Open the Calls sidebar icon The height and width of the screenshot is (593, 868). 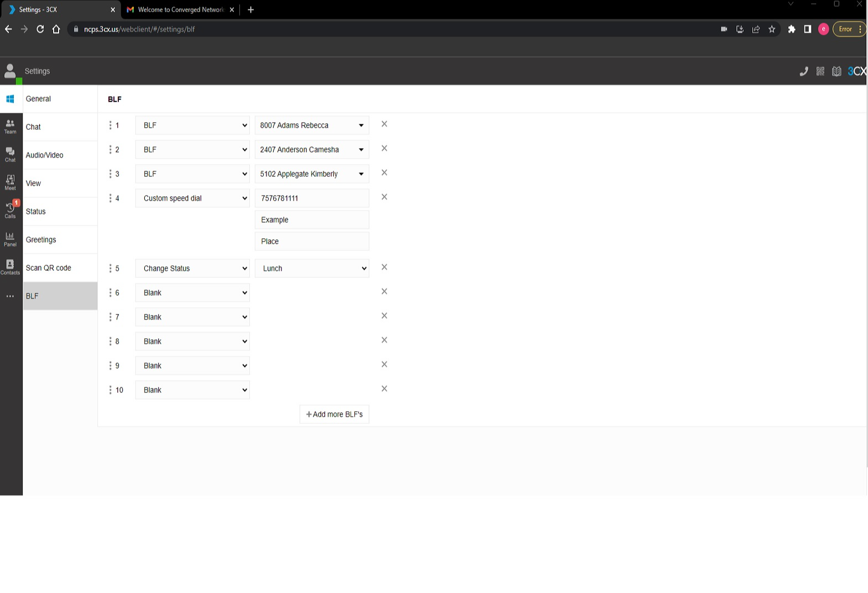10,211
